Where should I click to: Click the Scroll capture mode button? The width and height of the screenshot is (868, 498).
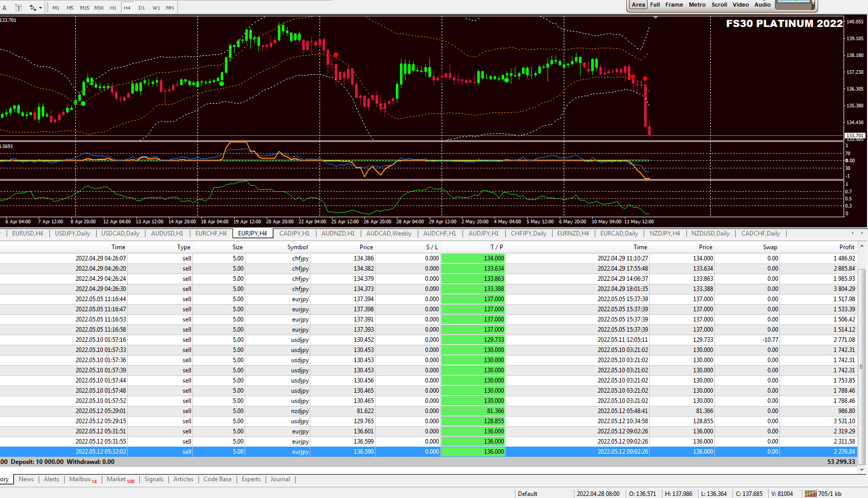point(719,5)
